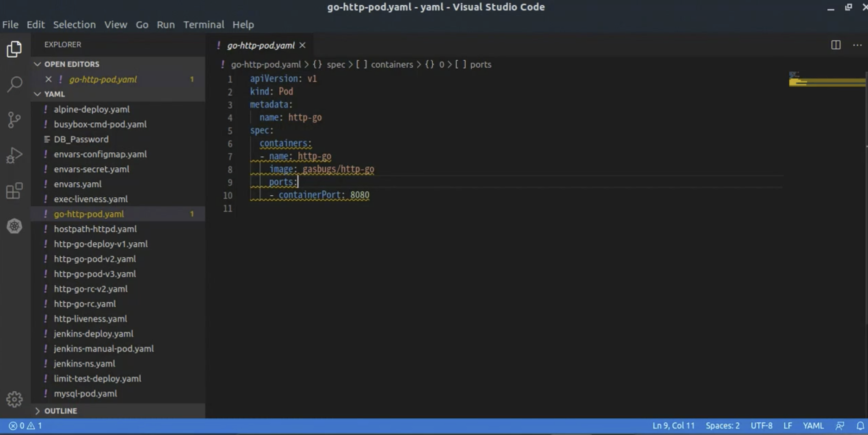Click the errors and warnings status indicator
868x435 pixels.
26,425
